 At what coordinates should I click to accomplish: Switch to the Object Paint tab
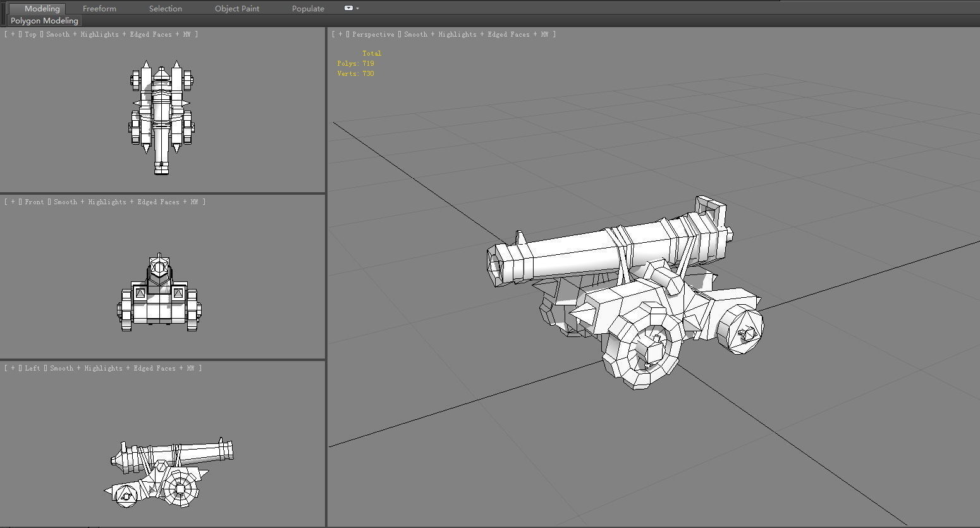237,8
